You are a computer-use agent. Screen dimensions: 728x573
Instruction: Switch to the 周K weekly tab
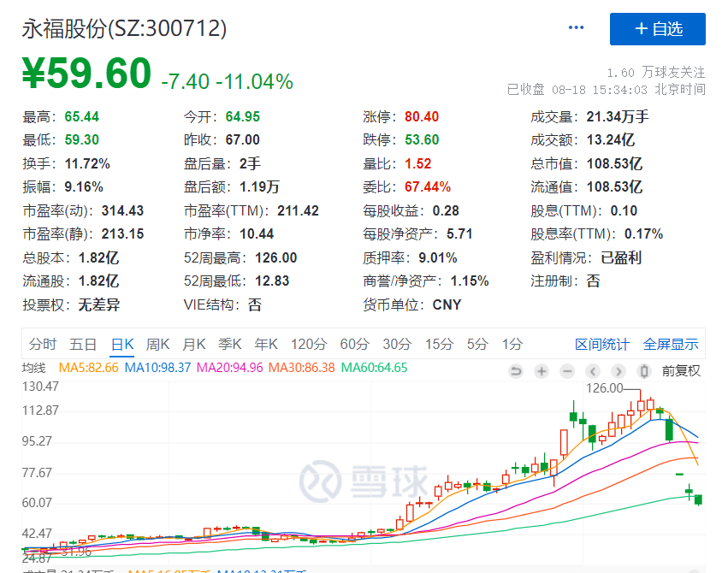click(x=157, y=345)
